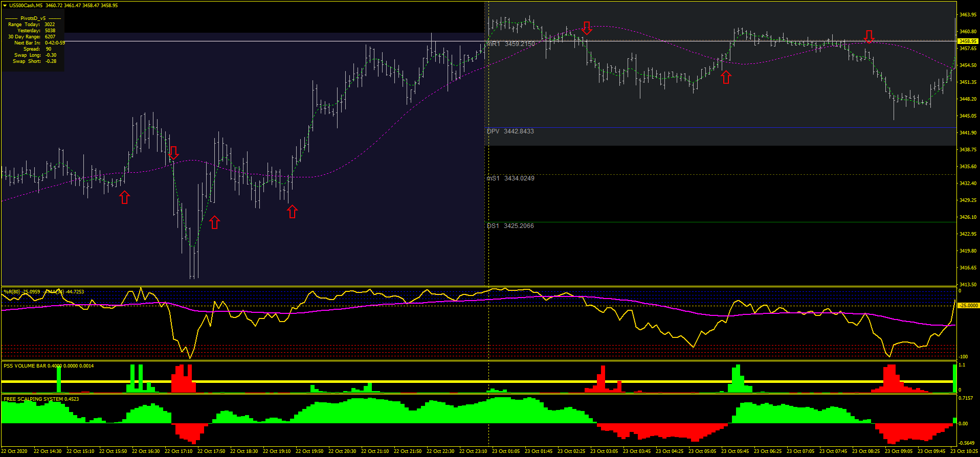Open the chart menu triangle beside US500Cash,M5
This screenshot has width=980, height=457.
(x=5, y=6)
